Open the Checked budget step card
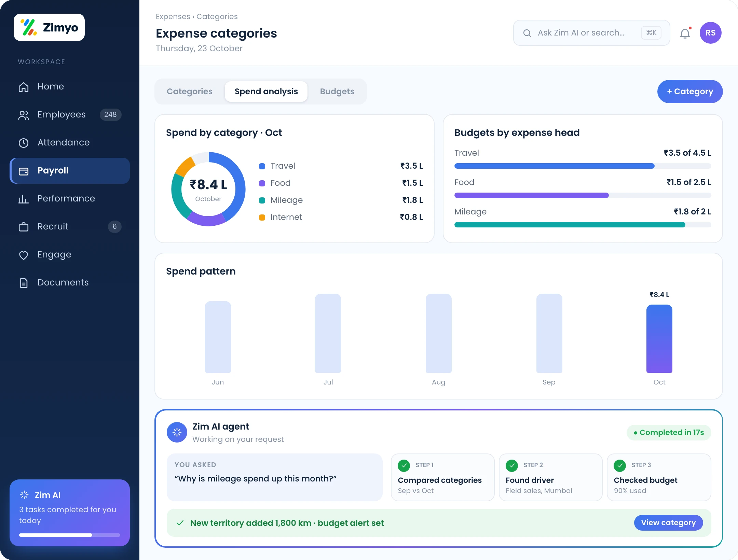Screen dimensions: 738x560 [659, 477]
